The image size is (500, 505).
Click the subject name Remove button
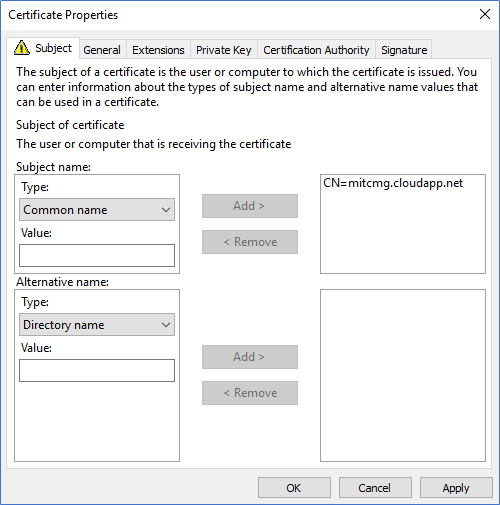point(250,242)
